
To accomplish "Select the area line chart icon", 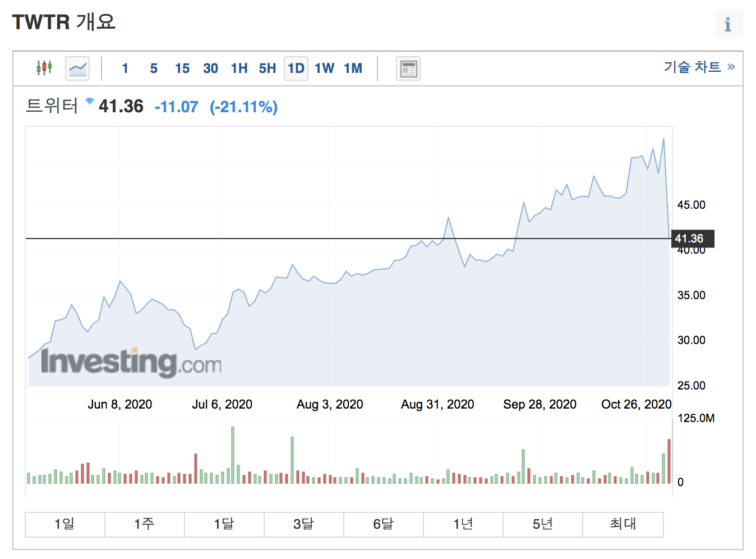I will [x=77, y=68].
